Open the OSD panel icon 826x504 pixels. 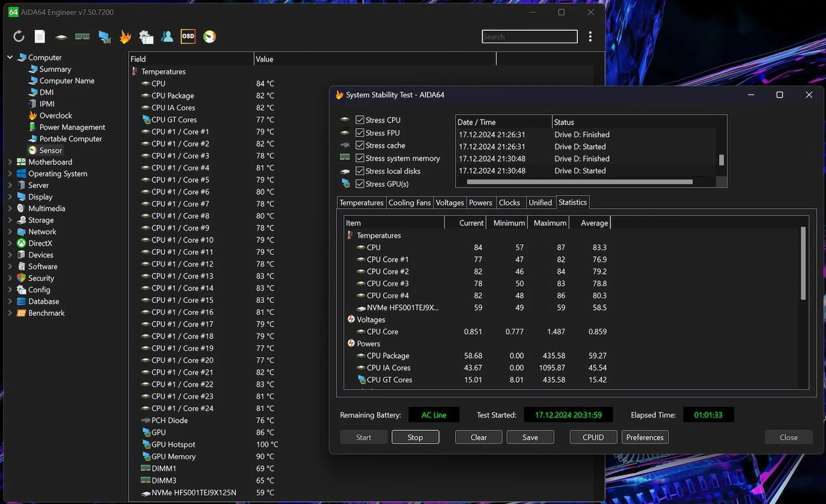[x=188, y=36]
